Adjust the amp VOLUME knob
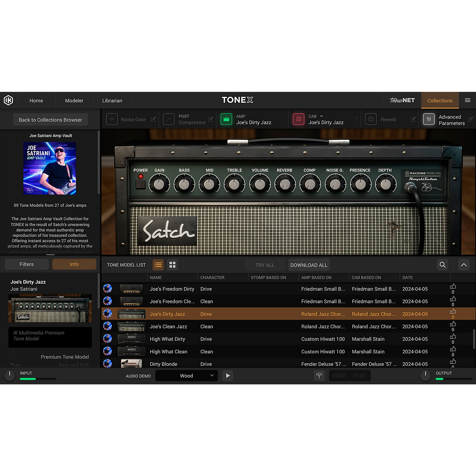The image size is (476, 476). click(260, 184)
